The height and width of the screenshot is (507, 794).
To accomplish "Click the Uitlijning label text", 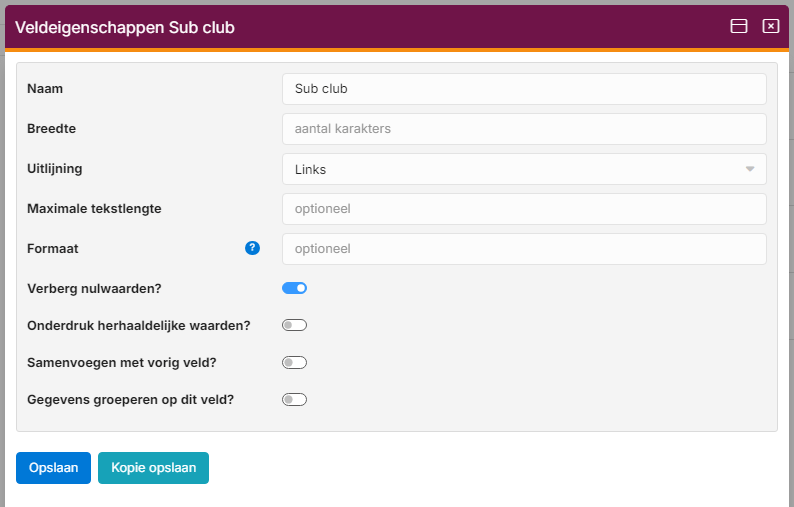I will pyautogui.click(x=55, y=169).
